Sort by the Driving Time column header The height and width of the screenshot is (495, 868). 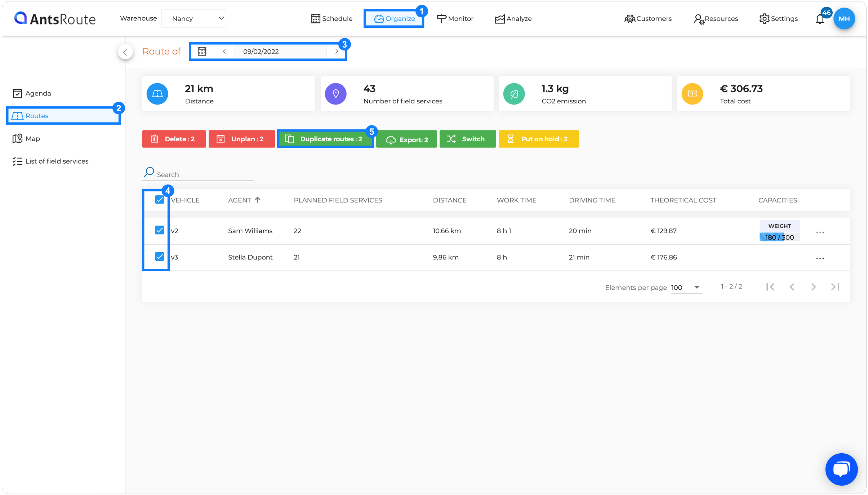click(592, 200)
